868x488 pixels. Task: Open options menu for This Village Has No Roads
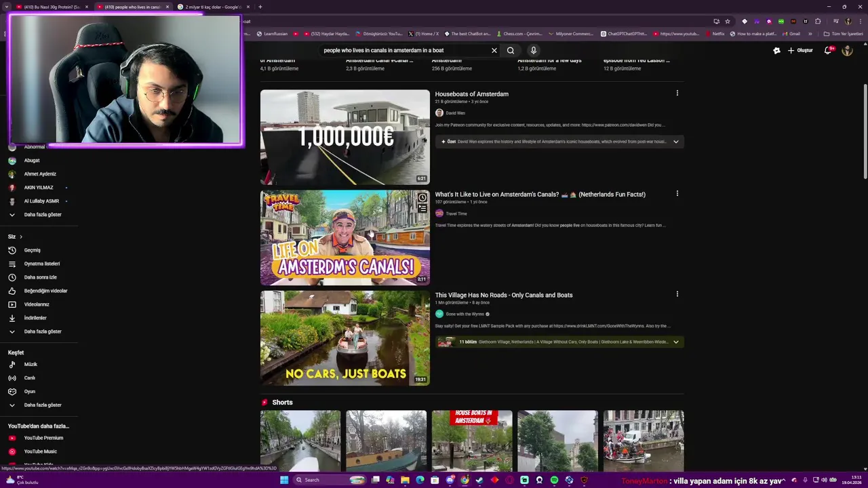click(x=677, y=294)
